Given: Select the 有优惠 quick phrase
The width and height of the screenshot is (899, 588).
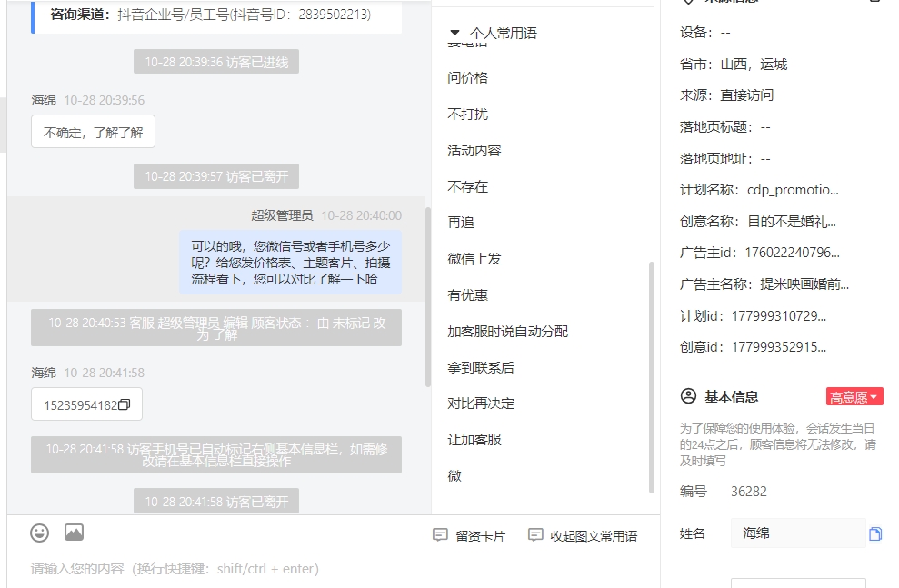Looking at the screenshot, I should point(468,295).
